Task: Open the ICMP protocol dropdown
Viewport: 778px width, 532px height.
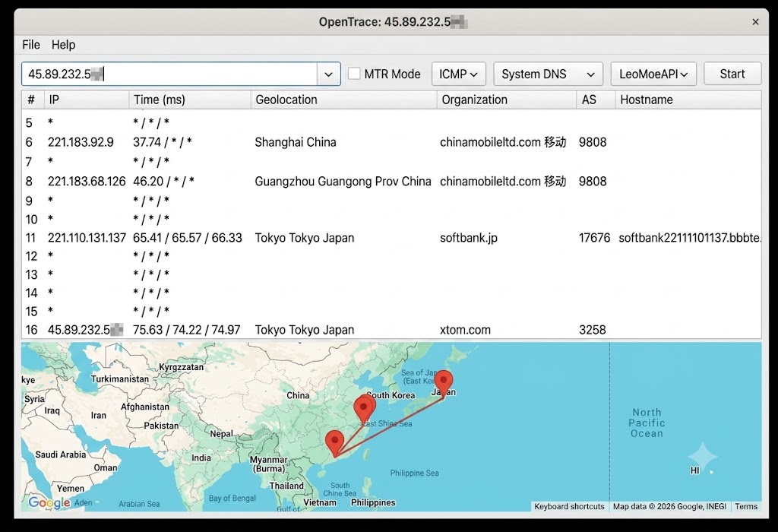Action: [458, 74]
